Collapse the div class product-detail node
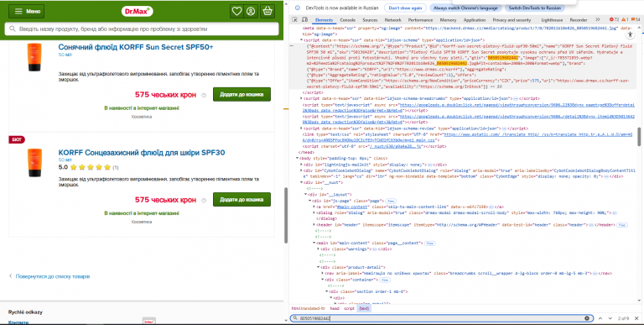The image size is (644, 325). coord(319,267)
